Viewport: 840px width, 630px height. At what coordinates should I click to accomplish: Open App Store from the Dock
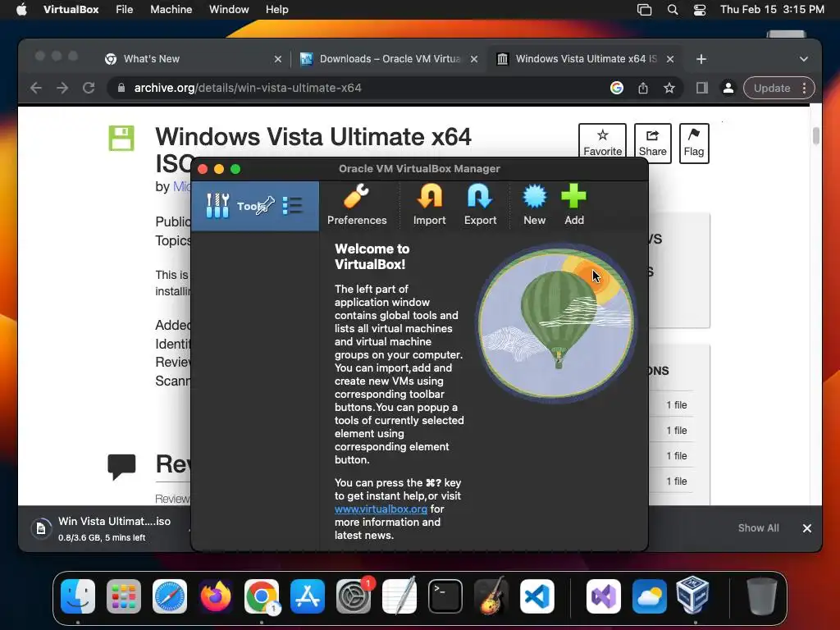[308, 596]
